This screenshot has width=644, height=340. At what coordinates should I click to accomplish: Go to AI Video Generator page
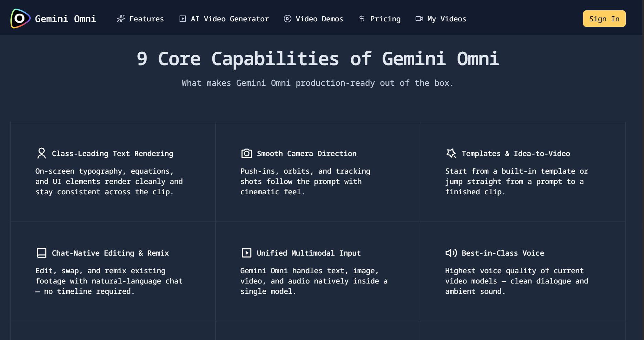tap(224, 19)
